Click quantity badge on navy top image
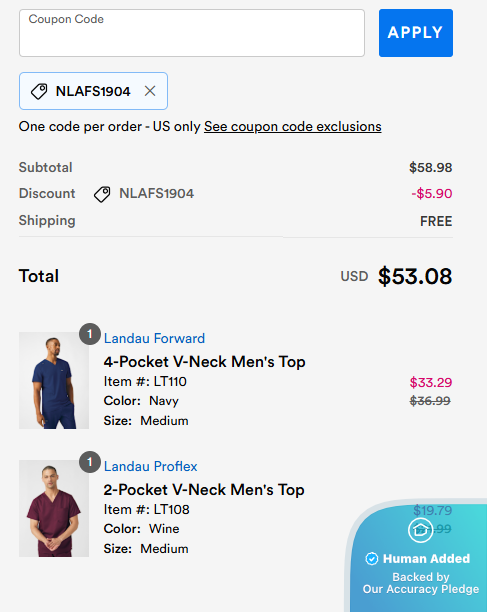This screenshot has width=487, height=612. coord(90,334)
